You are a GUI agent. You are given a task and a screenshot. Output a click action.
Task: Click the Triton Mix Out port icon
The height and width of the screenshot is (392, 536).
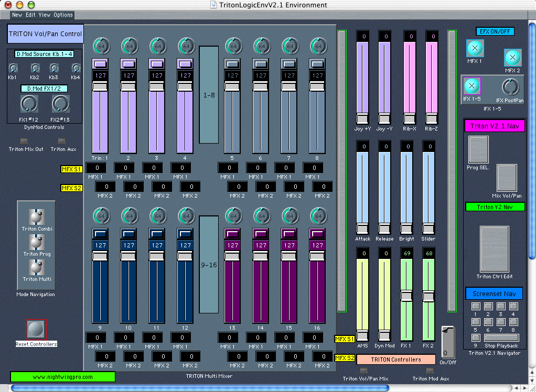click(x=24, y=141)
